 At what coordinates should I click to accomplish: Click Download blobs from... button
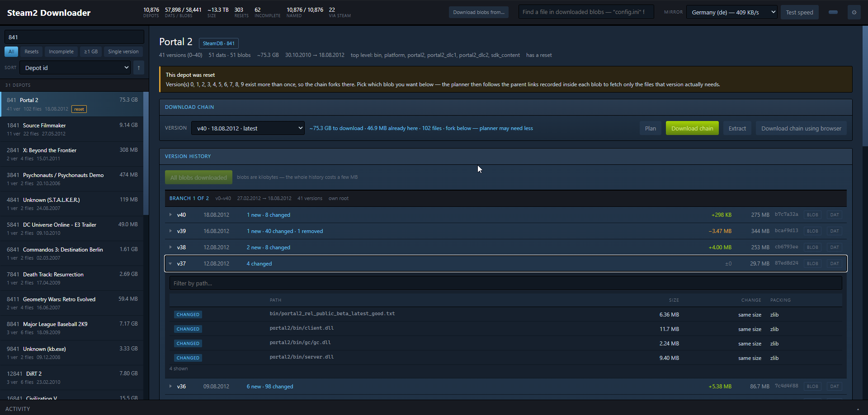pos(479,12)
